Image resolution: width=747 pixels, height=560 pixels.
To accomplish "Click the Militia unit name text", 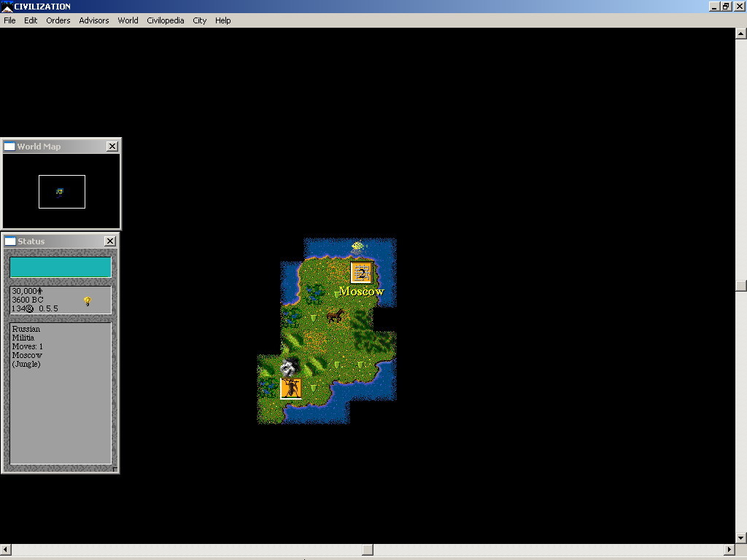I will coord(23,338).
